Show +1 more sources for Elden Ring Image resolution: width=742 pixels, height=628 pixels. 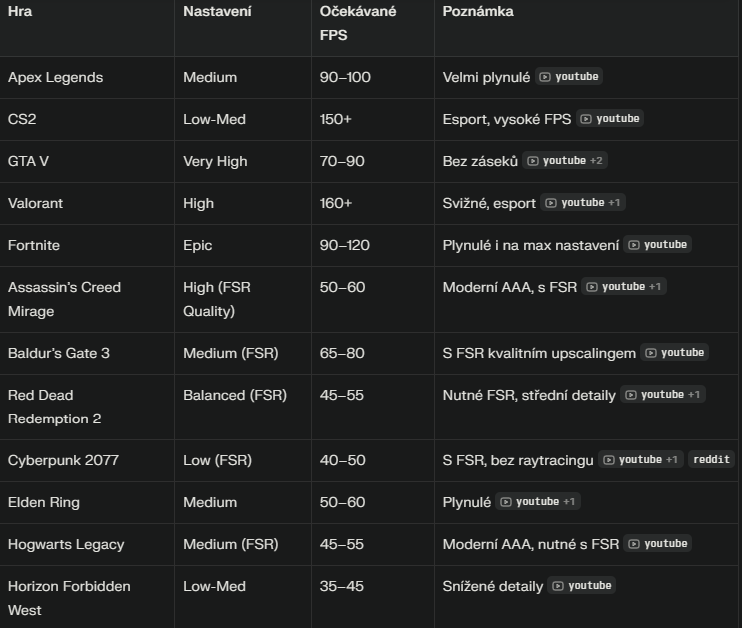click(569, 502)
